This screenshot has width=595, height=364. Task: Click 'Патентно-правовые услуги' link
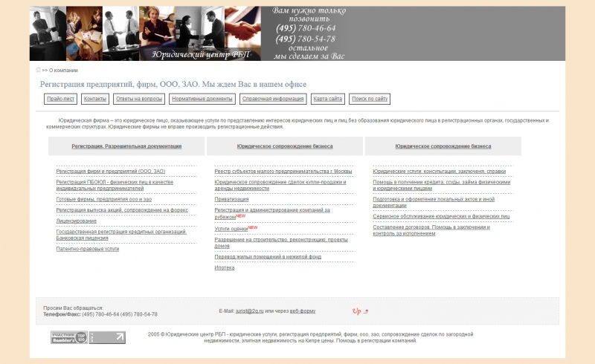point(87,249)
